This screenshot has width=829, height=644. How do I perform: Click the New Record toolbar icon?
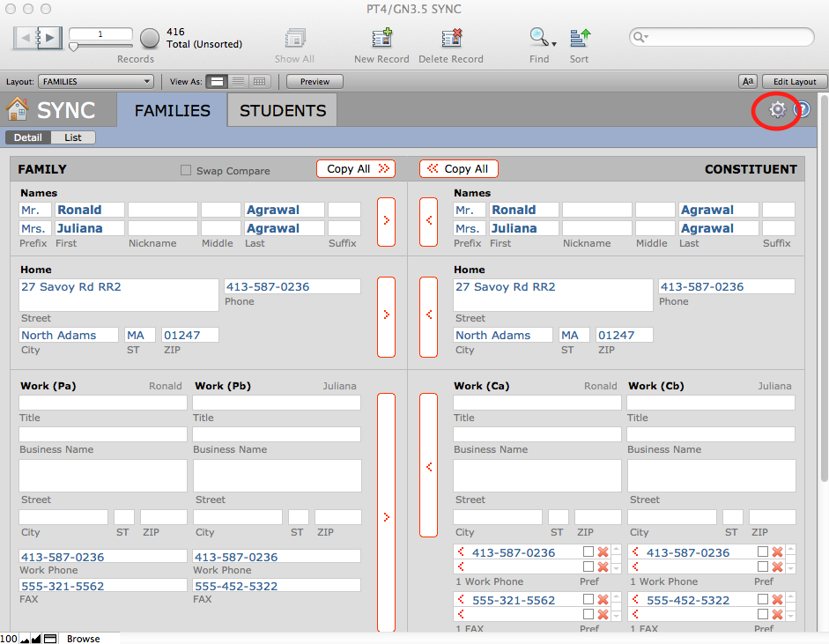(x=381, y=39)
